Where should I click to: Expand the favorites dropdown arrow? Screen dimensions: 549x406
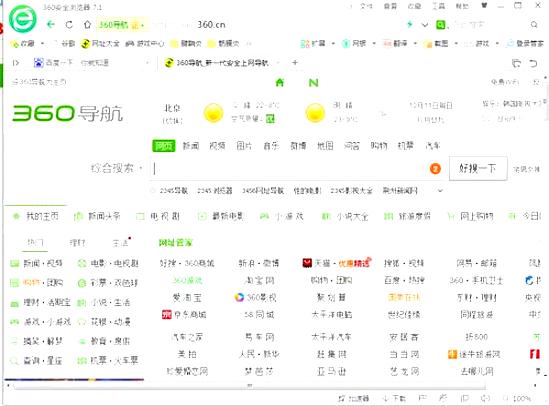point(42,44)
